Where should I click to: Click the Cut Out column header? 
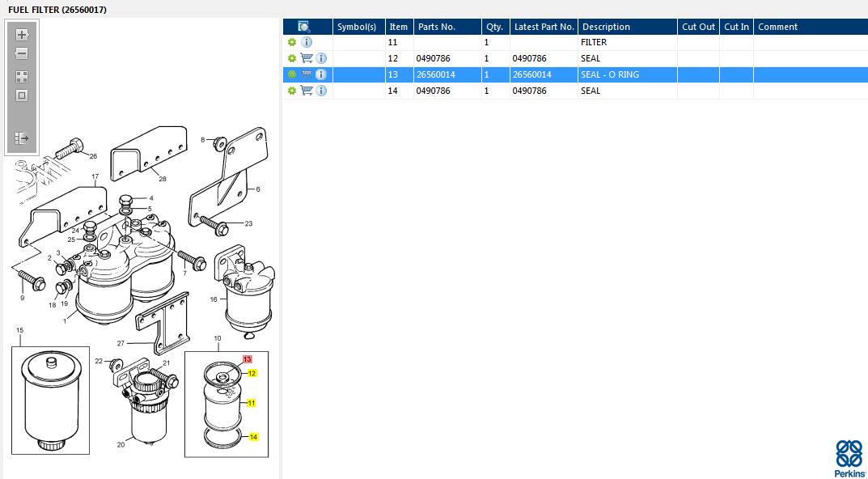pos(699,27)
